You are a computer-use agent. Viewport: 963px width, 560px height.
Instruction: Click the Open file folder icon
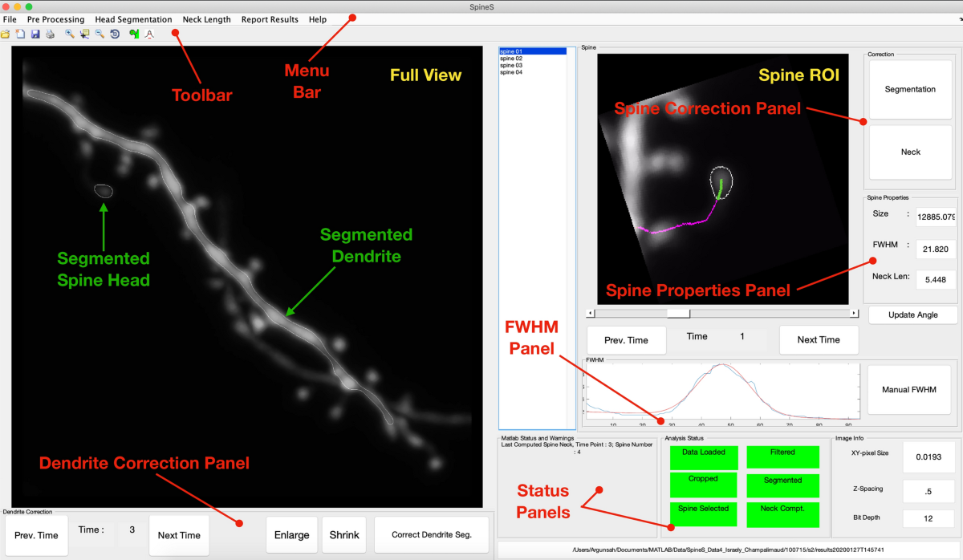[6, 34]
